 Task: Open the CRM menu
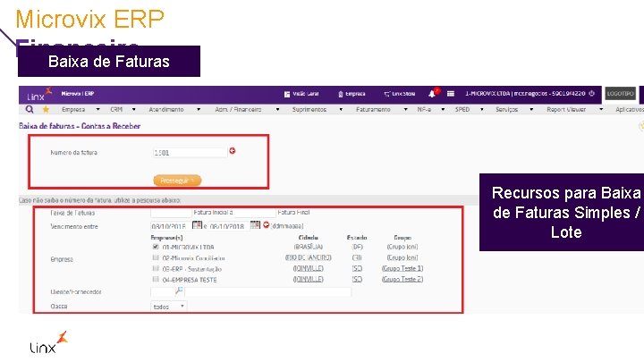[116, 110]
